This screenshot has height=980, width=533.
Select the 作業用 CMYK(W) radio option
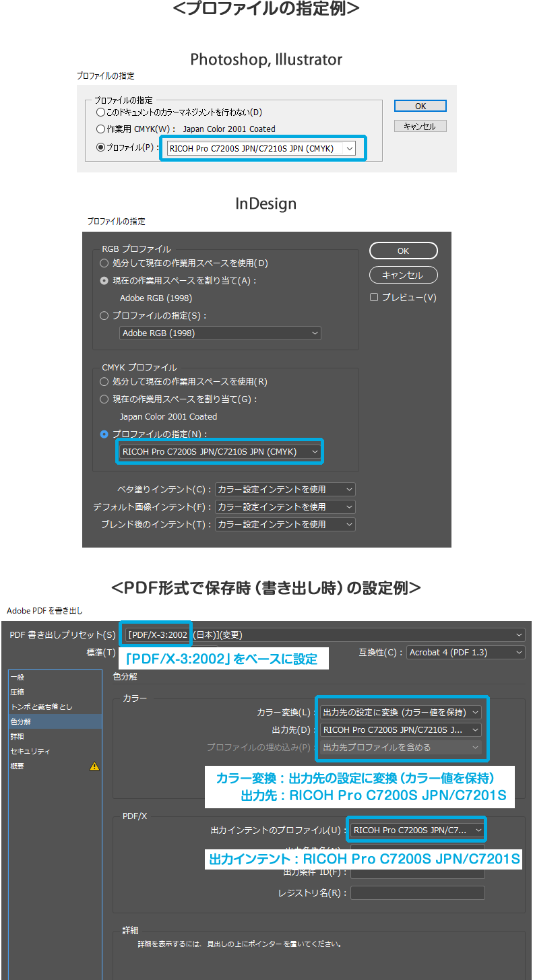(x=100, y=129)
